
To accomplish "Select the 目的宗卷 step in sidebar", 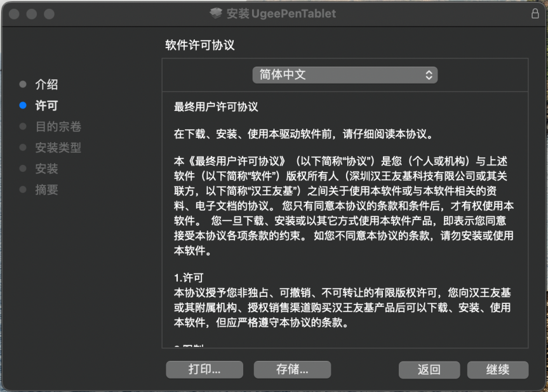I will (58, 126).
